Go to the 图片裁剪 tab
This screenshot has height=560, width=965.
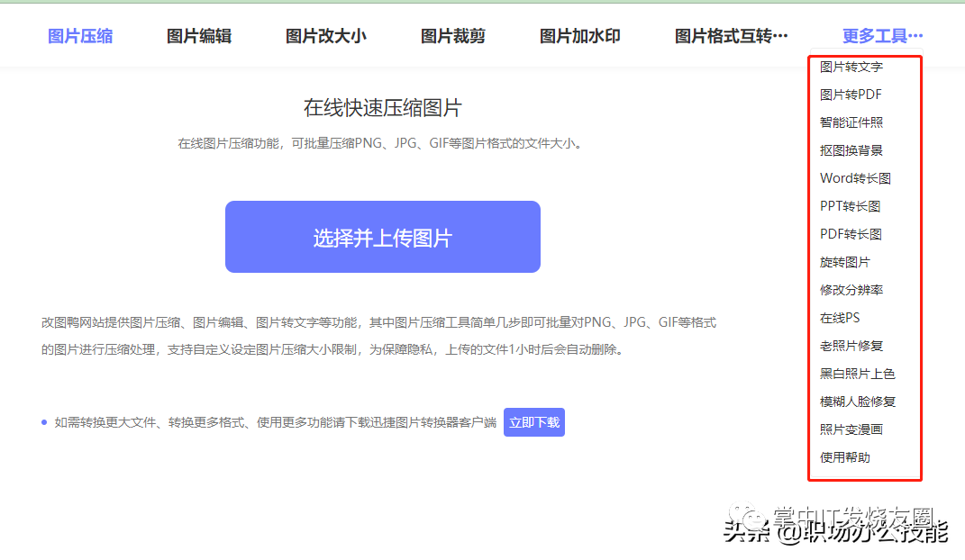pos(453,36)
